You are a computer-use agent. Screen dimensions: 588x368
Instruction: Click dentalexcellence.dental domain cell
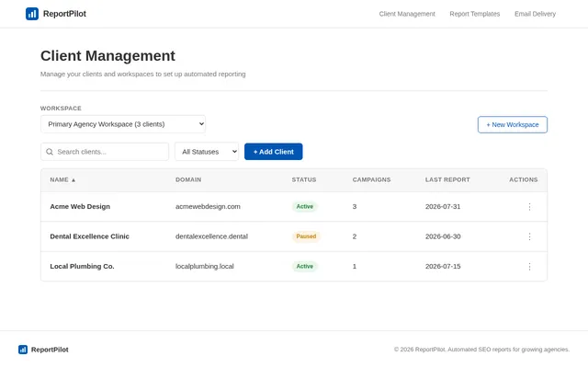pyautogui.click(x=211, y=236)
